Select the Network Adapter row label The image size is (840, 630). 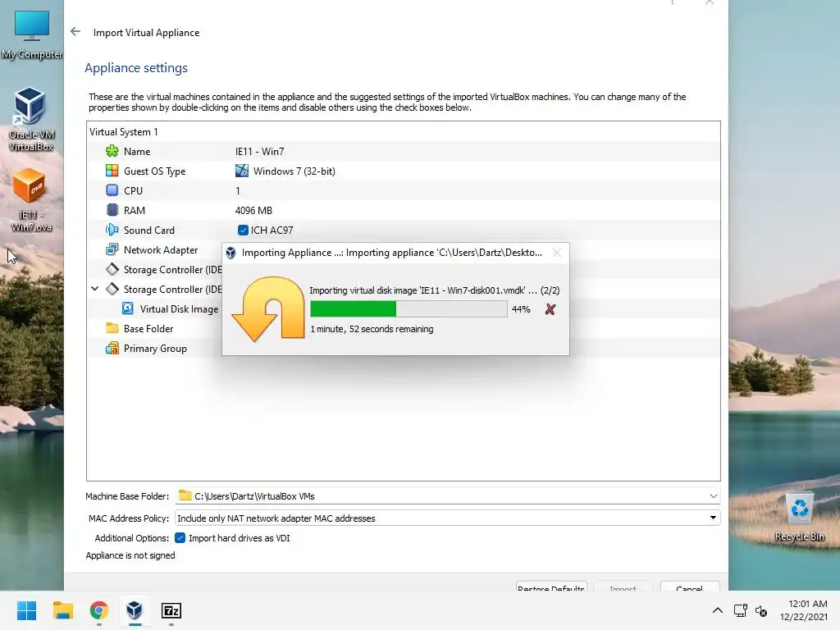[161, 249]
